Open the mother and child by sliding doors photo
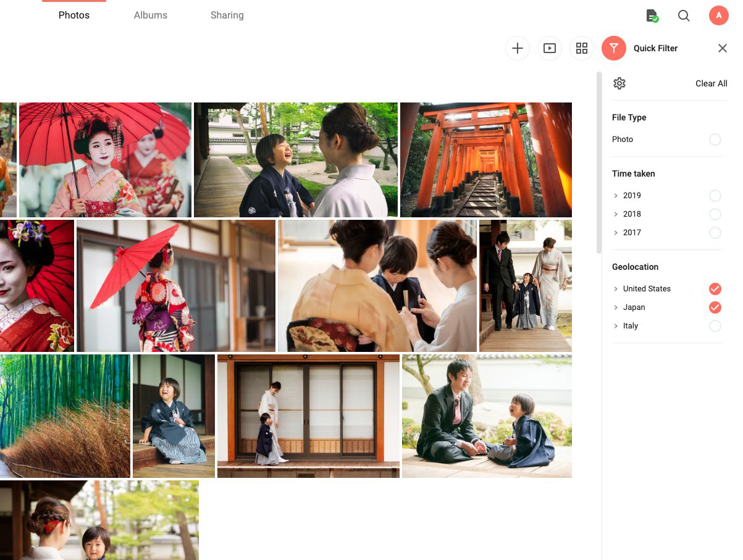 click(308, 416)
